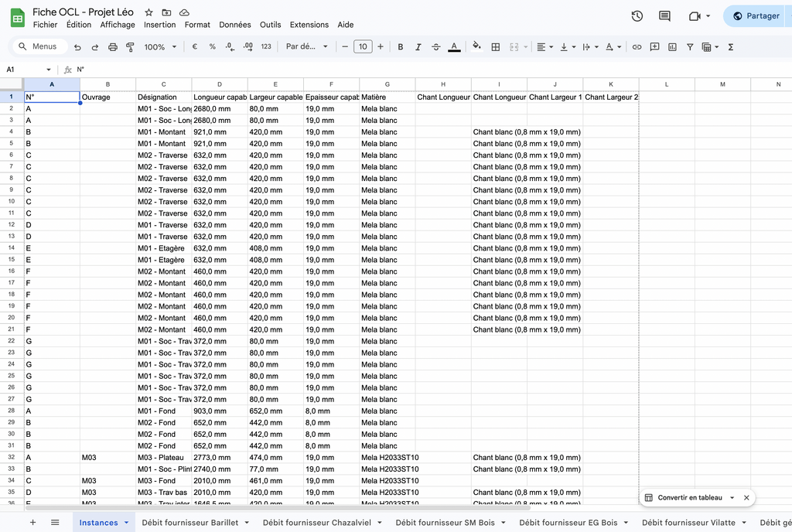
Task: Open the font family dropdown
Action: pyautogui.click(x=306, y=47)
